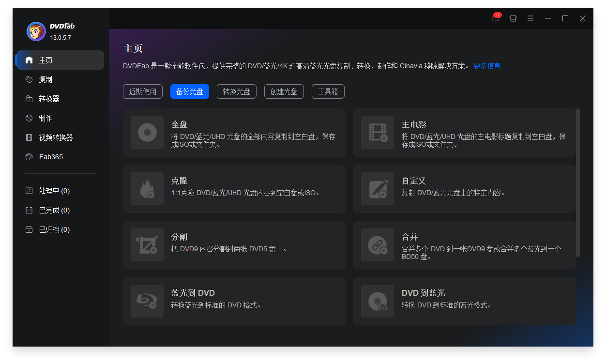Switch to the 工具箱 tab
The image size is (606, 364).
coord(328,91)
